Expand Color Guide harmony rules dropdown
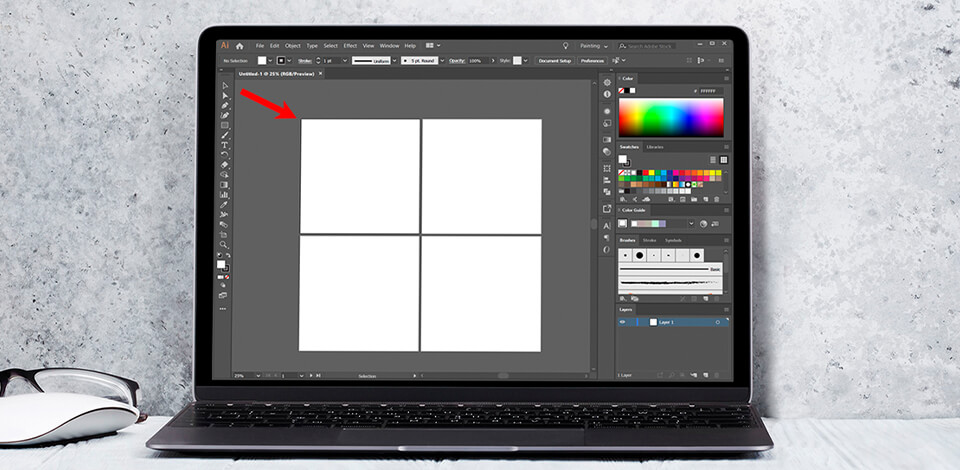 coord(692,224)
